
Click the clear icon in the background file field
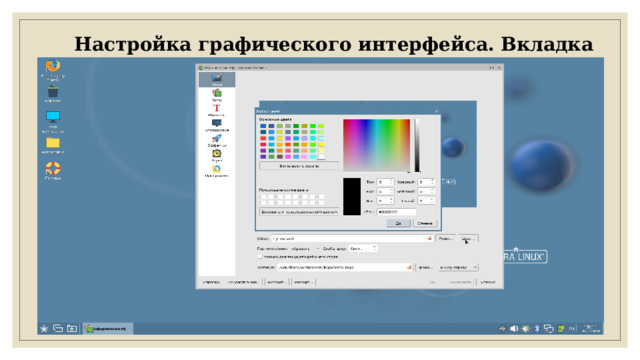click(429, 238)
